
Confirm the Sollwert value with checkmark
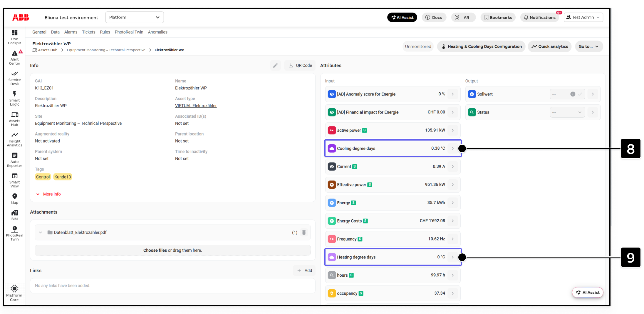pos(580,94)
